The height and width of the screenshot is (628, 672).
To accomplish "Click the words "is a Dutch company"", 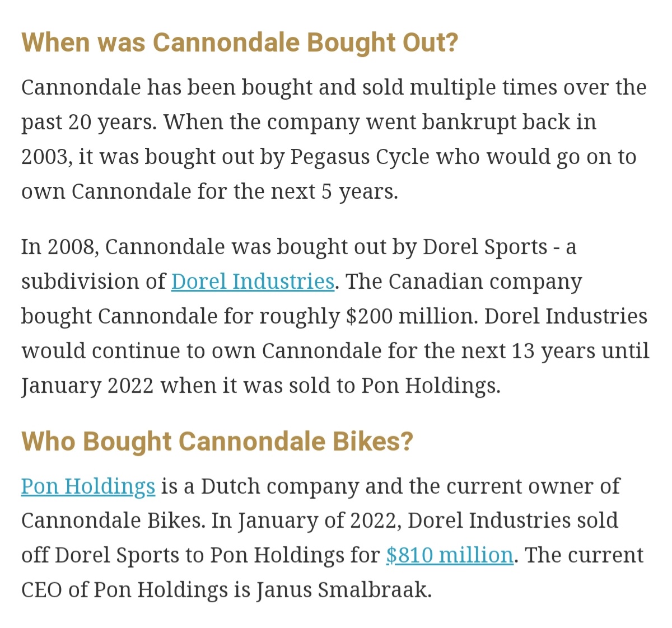I will (260, 486).
